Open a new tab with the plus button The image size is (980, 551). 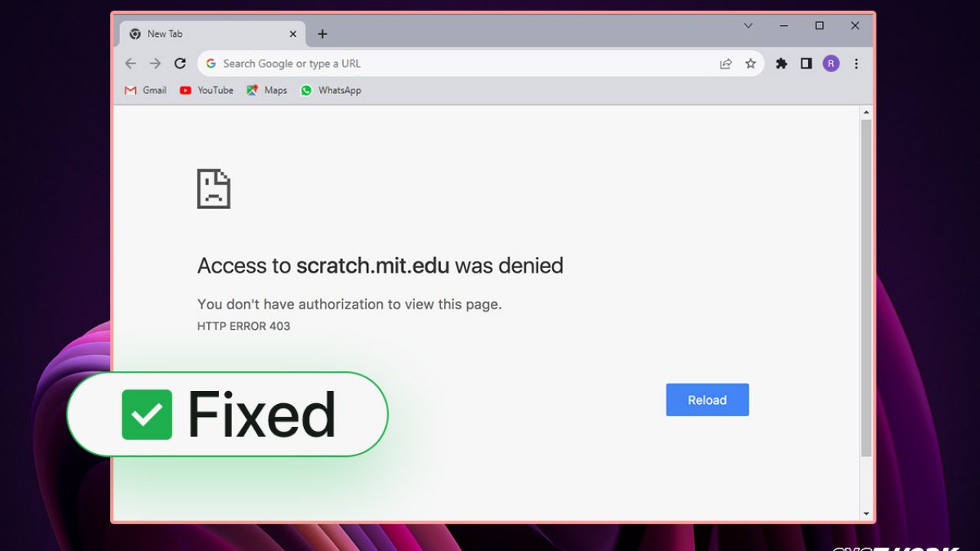coord(322,34)
